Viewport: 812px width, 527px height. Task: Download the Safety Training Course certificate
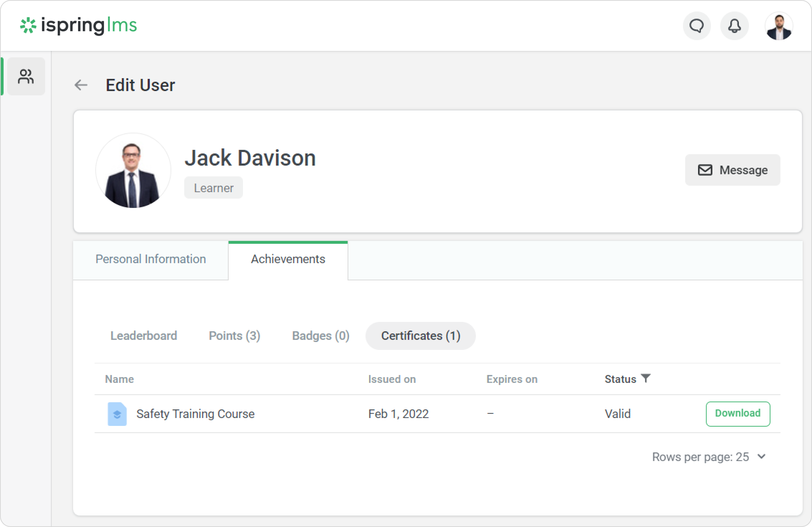[737, 413]
